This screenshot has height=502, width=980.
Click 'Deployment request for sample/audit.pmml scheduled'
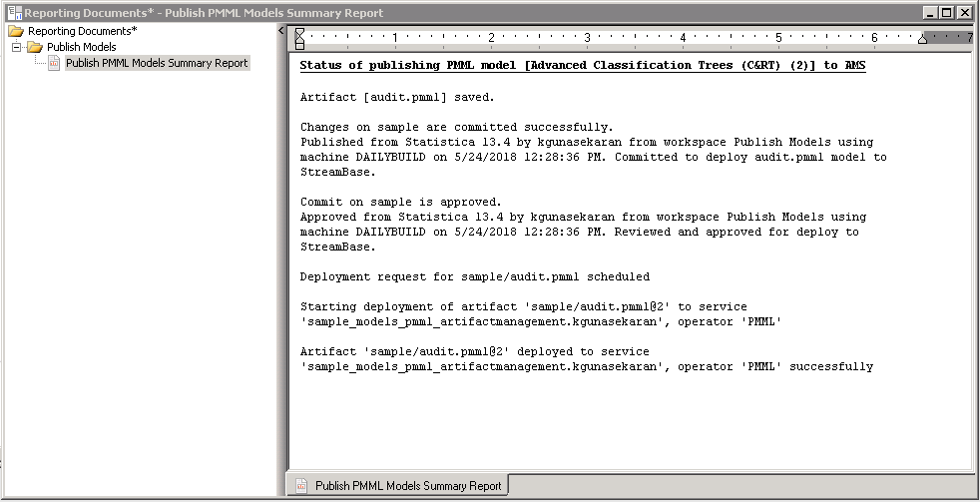474,276
